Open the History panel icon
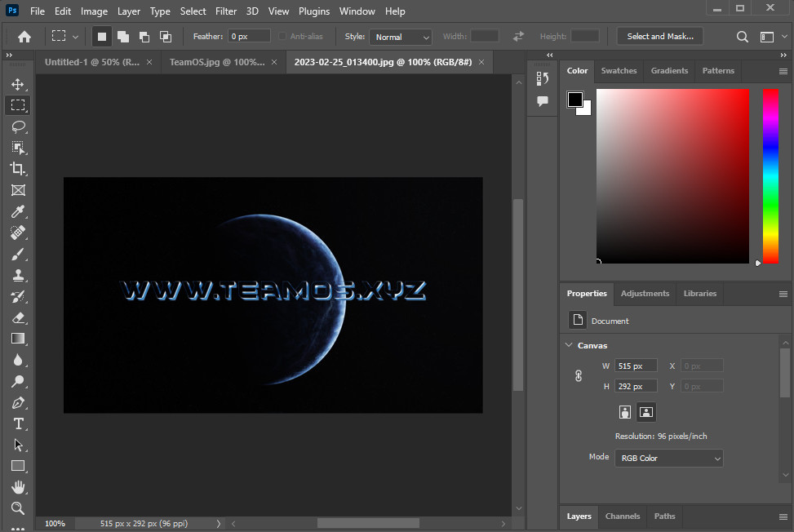 pos(543,78)
